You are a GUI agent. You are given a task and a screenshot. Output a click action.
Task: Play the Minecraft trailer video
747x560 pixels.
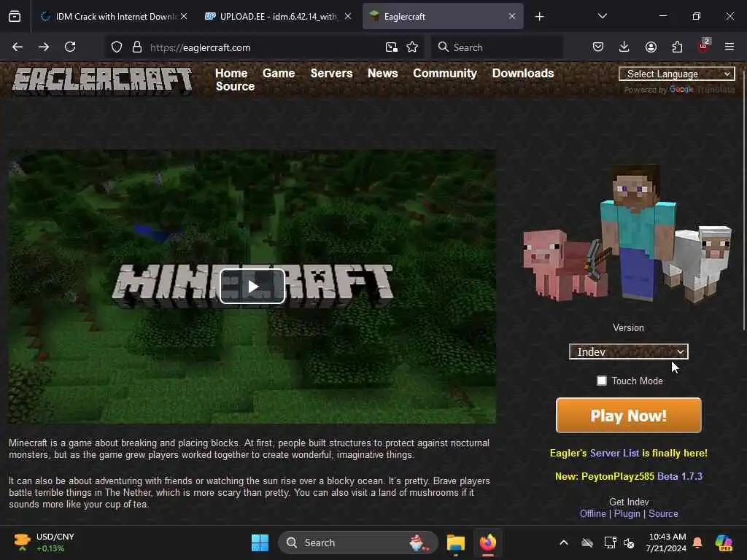[x=252, y=286]
